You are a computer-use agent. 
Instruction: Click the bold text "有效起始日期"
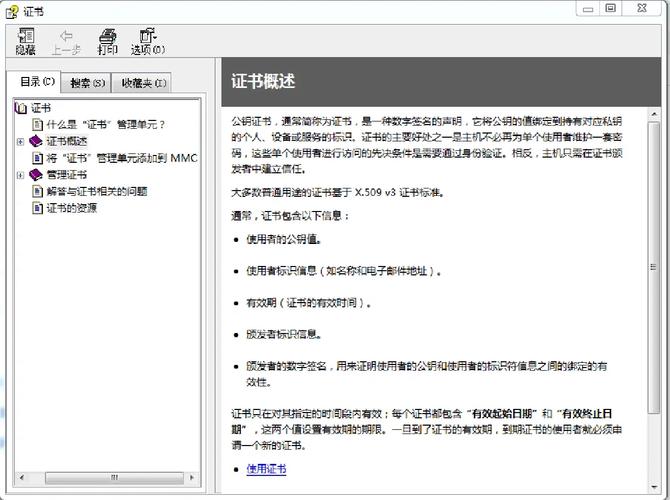pyautogui.click(x=502, y=414)
